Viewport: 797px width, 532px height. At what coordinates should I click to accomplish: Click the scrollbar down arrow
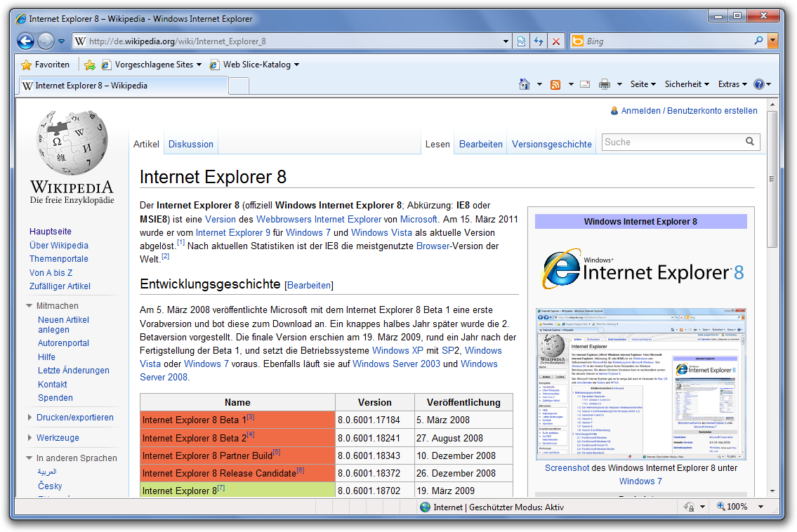point(772,491)
